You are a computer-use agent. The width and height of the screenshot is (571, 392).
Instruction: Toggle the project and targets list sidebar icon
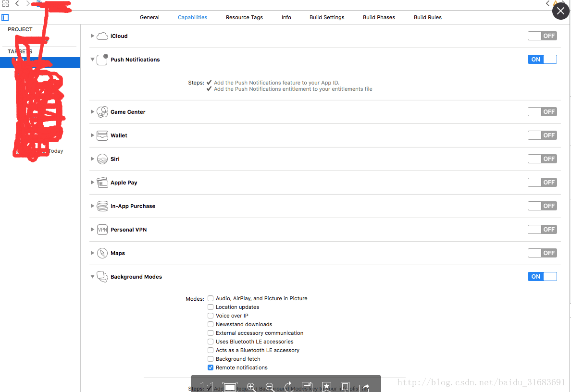(x=5, y=17)
